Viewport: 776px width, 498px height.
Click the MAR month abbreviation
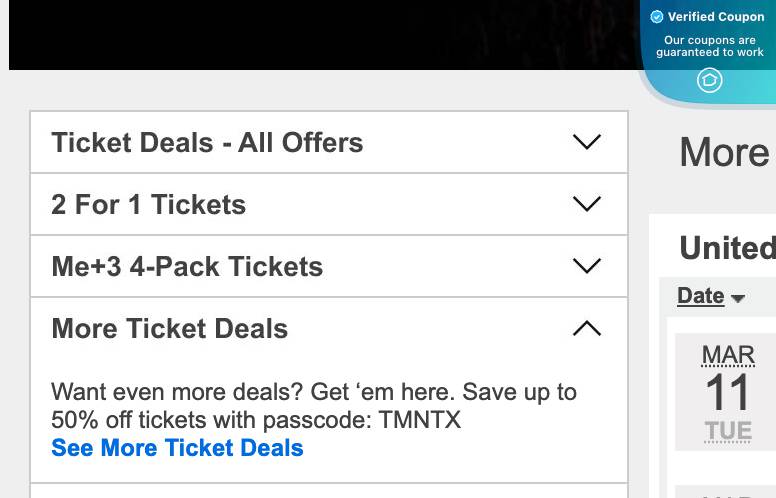[x=727, y=355]
